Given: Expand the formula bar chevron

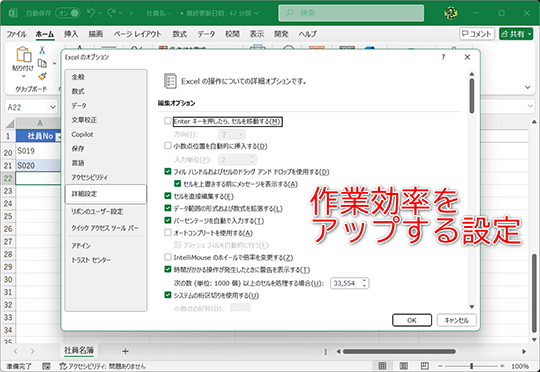Looking at the screenshot, I should (x=530, y=106).
